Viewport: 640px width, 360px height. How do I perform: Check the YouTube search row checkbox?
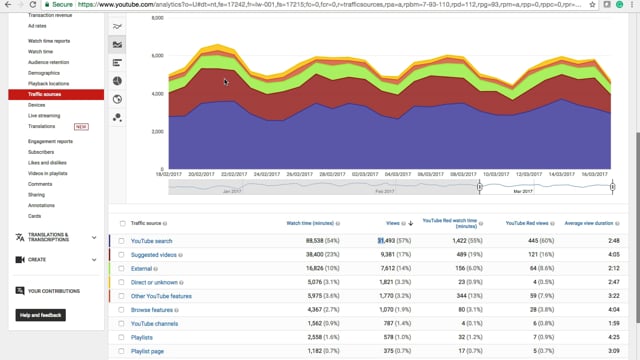point(121,241)
